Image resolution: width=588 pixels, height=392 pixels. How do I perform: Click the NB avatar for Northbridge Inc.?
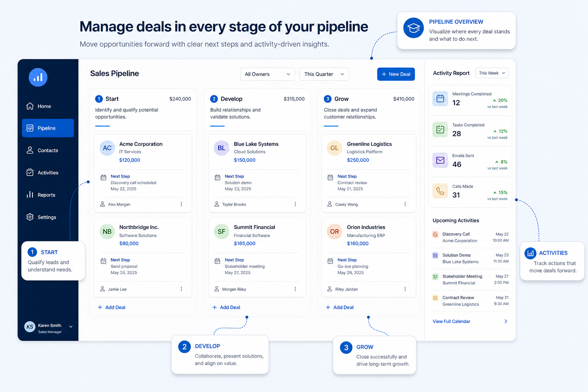pos(107,232)
